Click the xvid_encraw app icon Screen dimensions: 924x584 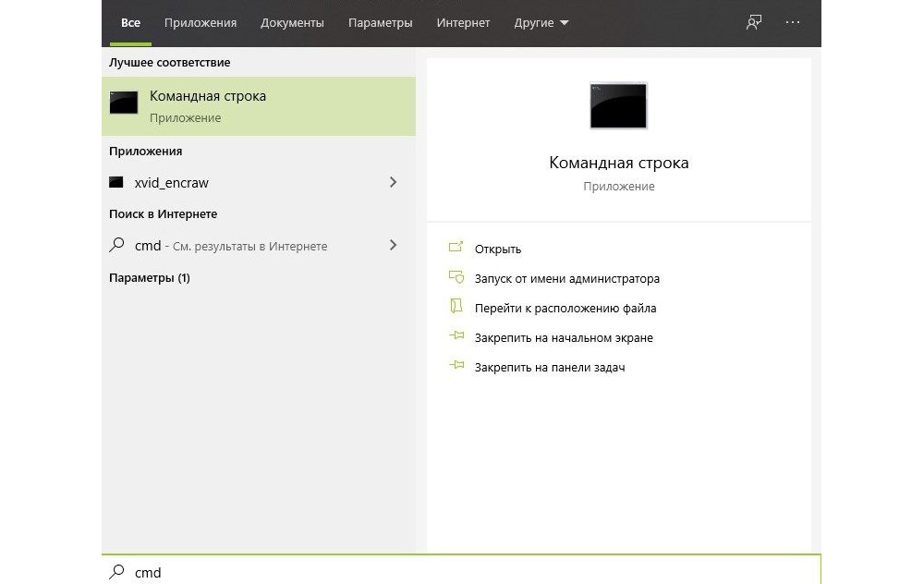click(116, 183)
